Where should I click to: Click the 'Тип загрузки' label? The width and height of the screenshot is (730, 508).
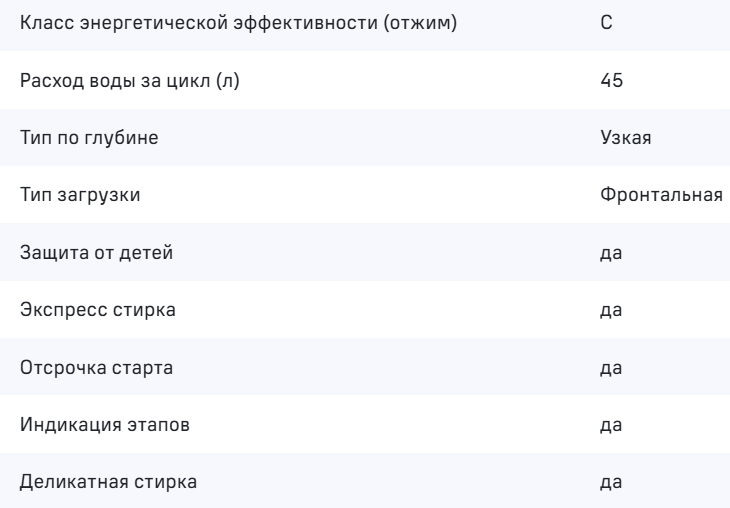click(80, 196)
